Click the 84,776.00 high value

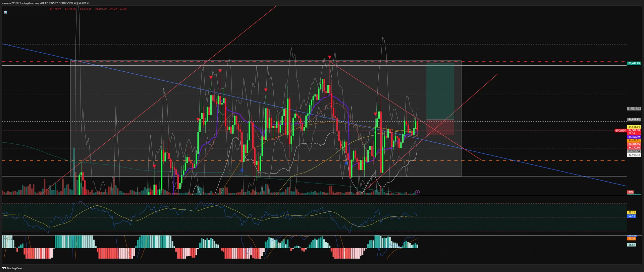click(x=70, y=9)
